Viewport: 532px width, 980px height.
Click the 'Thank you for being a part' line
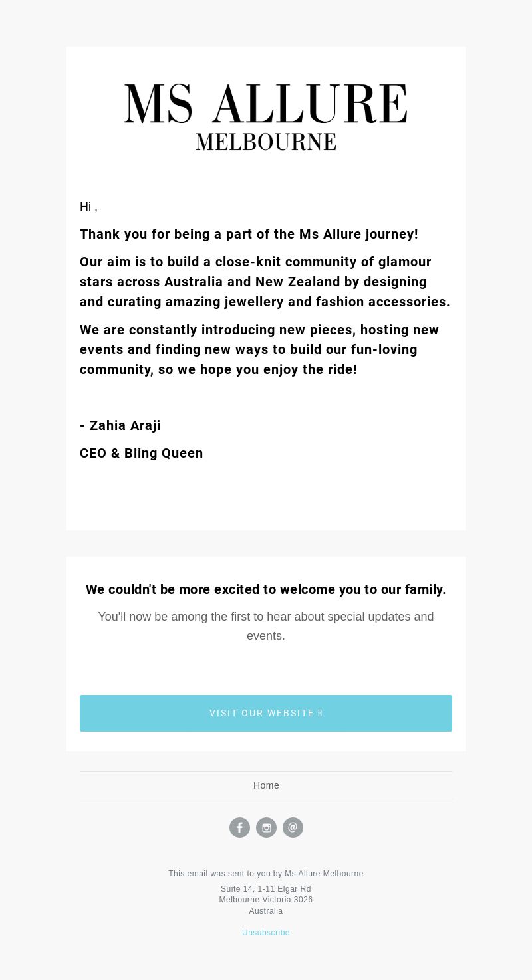pos(249,234)
